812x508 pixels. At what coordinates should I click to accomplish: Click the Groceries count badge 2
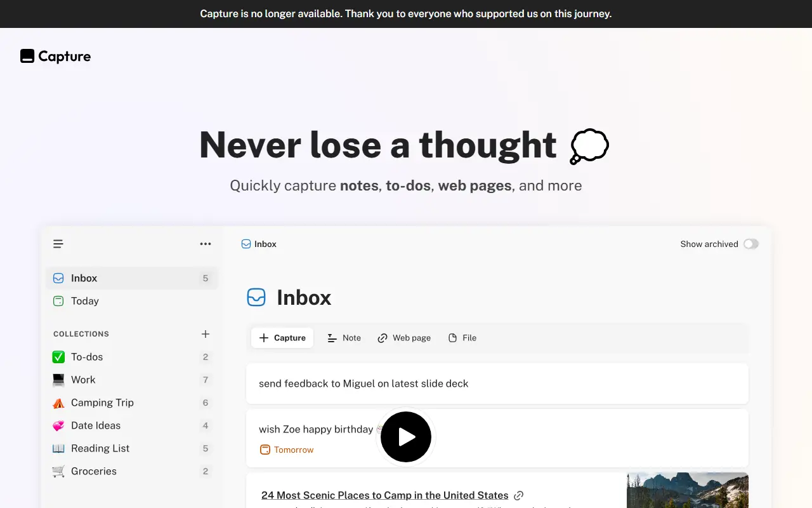[206, 471]
